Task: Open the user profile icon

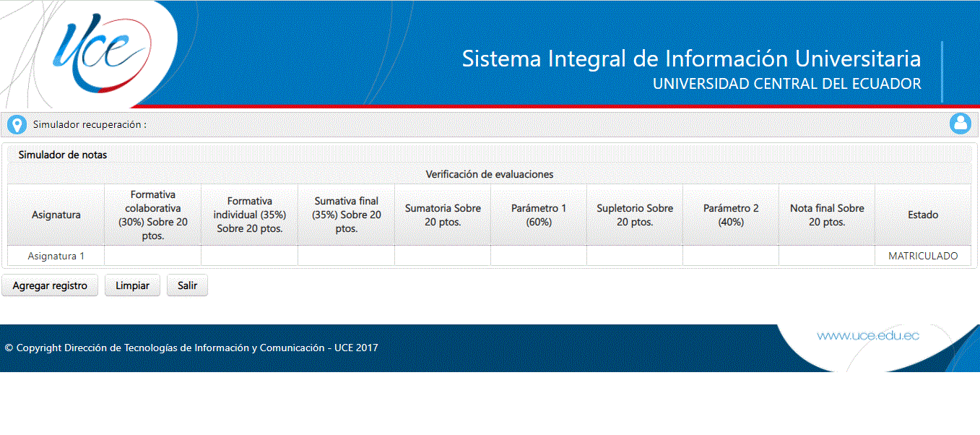Action: (x=961, y=124)
